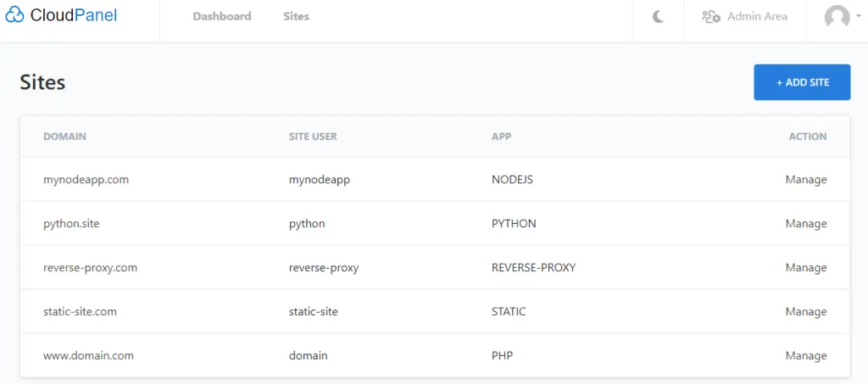Image resolution: width=868 pixels, height=384 pixels.
Task: Toggle dark mode with the moon icon
Action: click(658, 17)
